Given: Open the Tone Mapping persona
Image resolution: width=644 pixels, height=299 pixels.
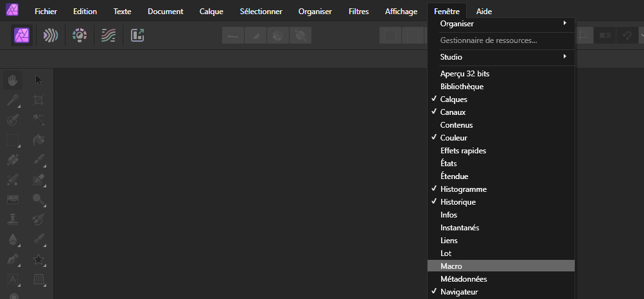Looking at the screenshot, I should click(x=108, y=35).
